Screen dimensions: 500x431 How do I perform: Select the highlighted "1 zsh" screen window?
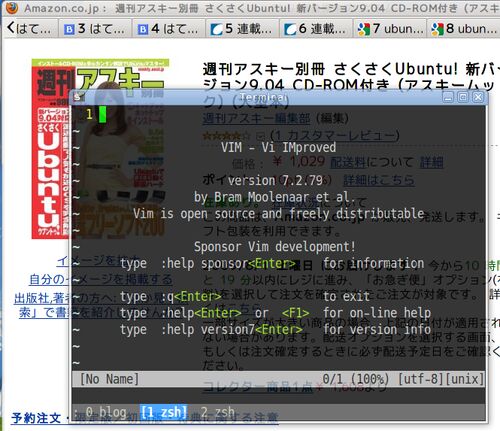click(x=164, y=412)
